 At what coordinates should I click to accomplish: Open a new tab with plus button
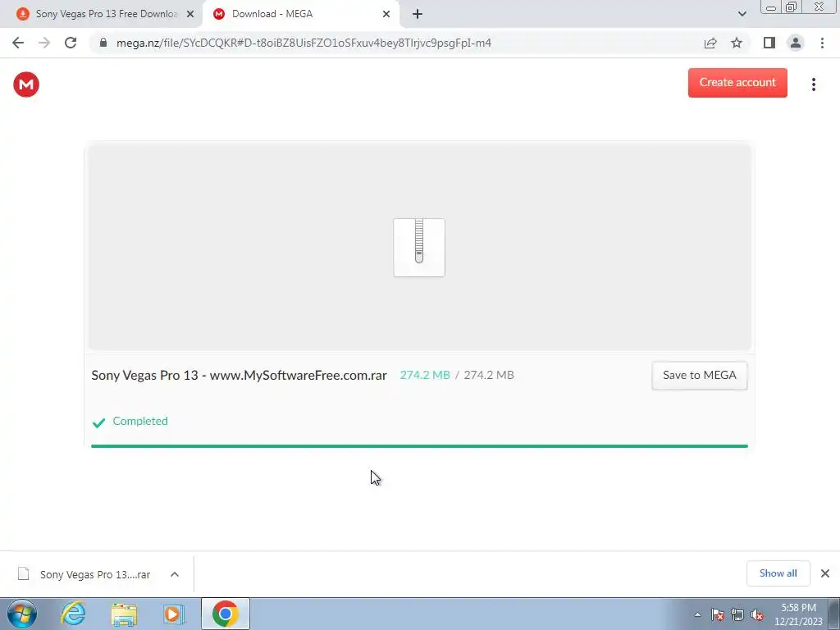(418, 14)
